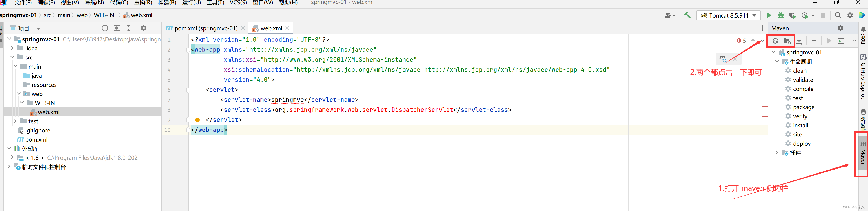Click floating load Maven changes icon
Viewport: 868px width, 211px height.
coord(723,58)
